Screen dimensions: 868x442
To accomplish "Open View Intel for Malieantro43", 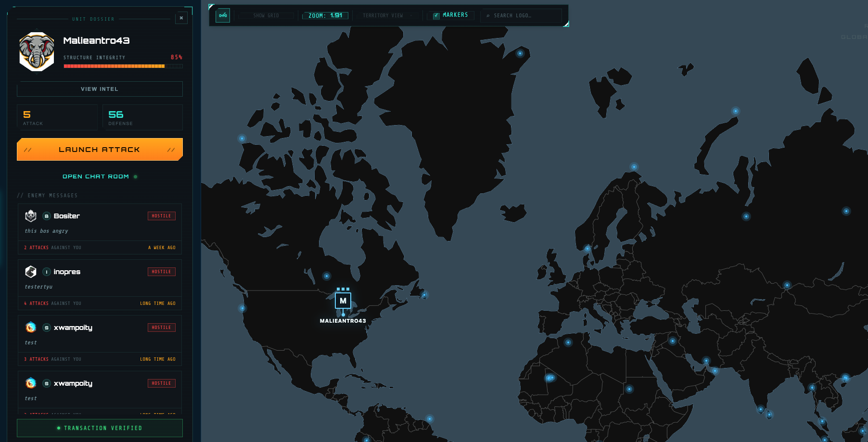I will pos(100,89).
